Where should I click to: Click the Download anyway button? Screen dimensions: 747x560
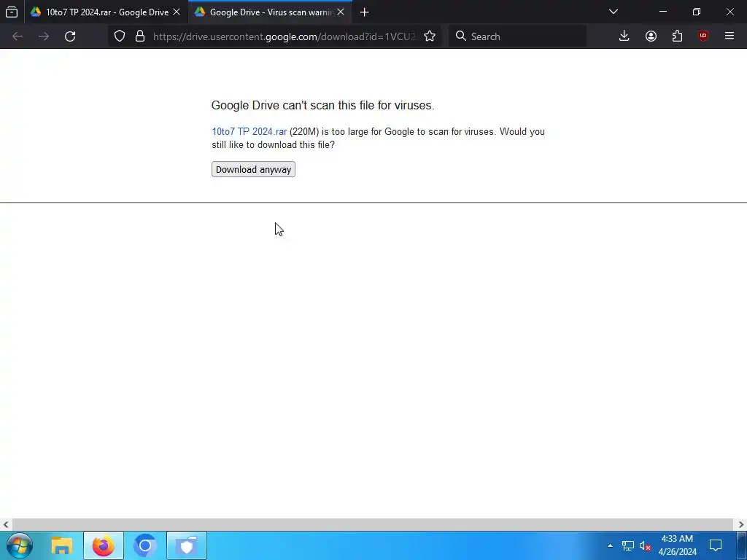[x=253, y=169]
